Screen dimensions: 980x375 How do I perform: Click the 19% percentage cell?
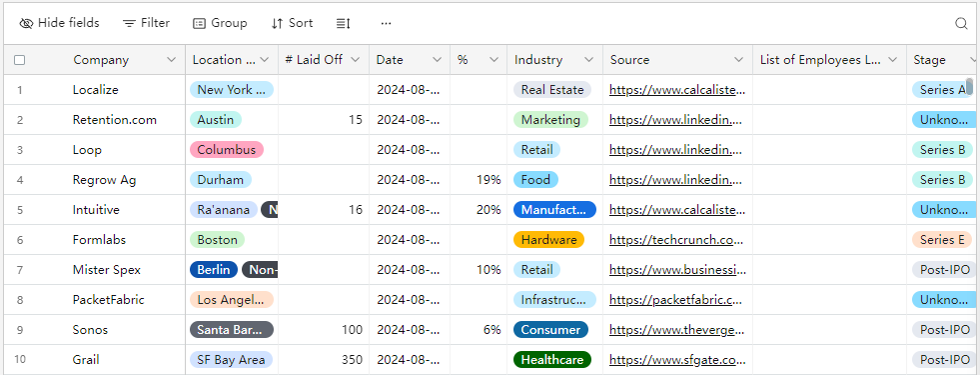[x=479, y=180]
